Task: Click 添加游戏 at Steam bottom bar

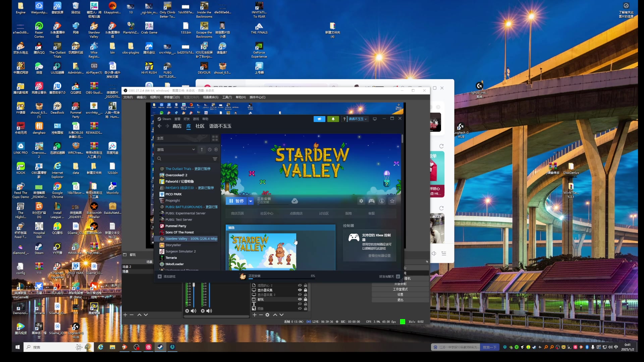Action: [167, 277]
